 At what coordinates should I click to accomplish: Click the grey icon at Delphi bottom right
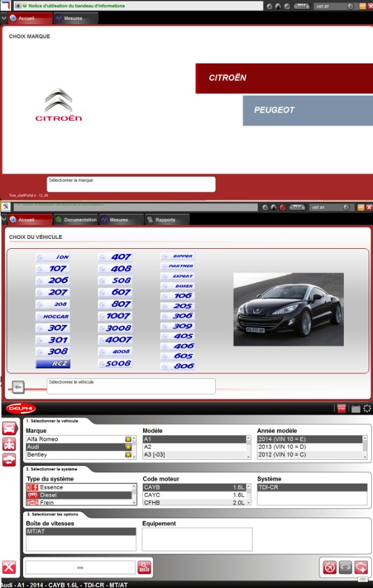point(345,567)
